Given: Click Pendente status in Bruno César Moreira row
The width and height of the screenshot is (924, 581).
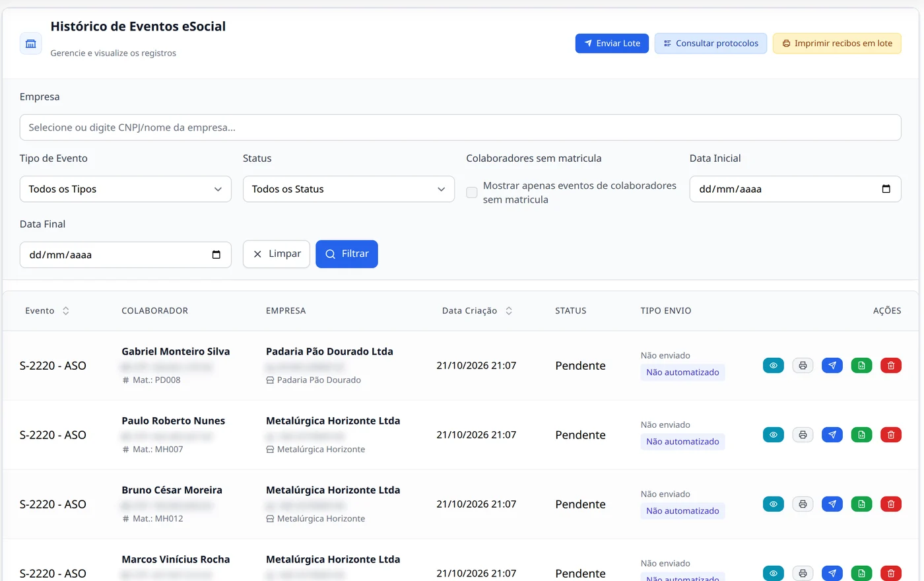Looking at the screenshot, I should coord(580,504).
